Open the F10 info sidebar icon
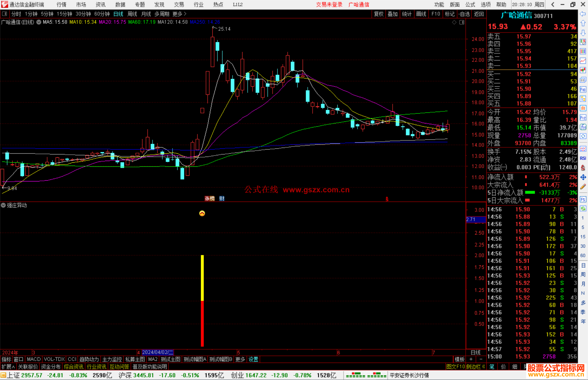 pyautogui.click(x=583, y=89)
